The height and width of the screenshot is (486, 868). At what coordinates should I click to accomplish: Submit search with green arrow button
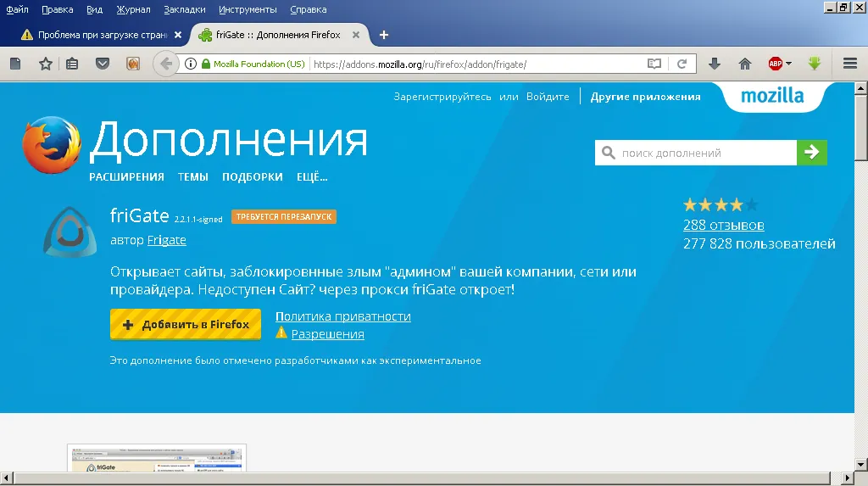point(812,153)
